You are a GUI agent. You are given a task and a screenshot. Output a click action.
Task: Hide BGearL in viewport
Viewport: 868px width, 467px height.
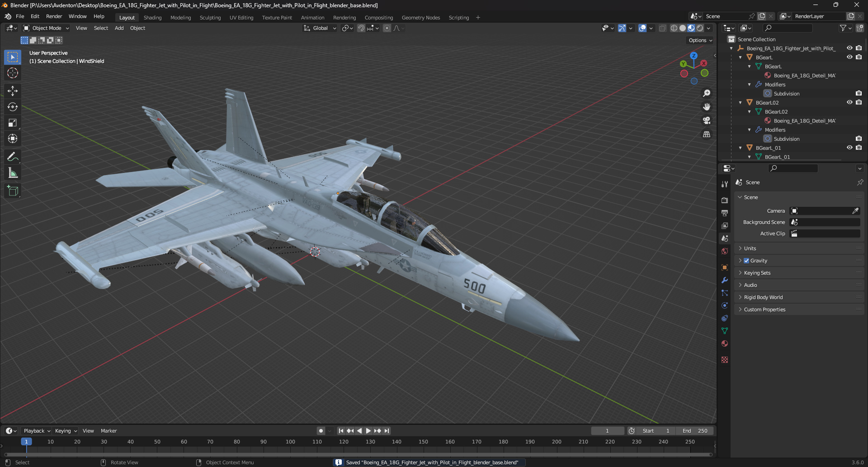849,57
